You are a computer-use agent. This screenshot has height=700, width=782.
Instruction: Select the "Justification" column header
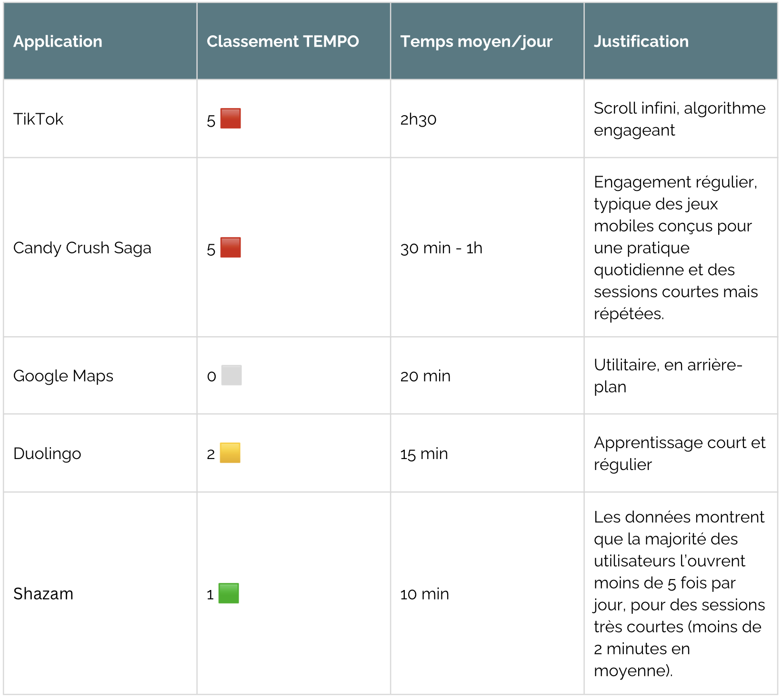(x=641, y=41)
